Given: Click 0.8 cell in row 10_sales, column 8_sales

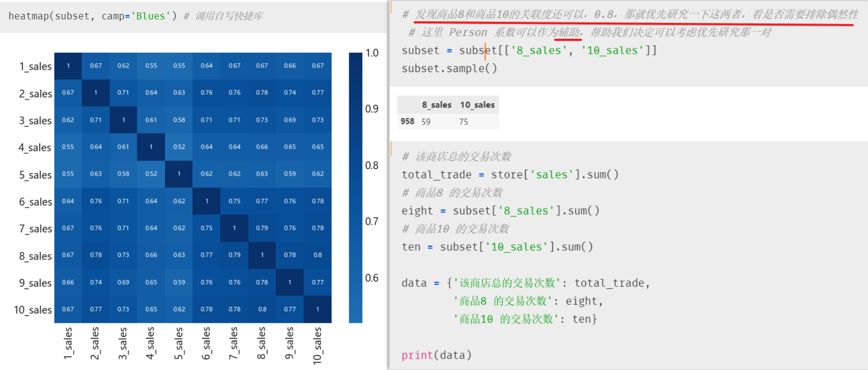Looking at the screenshot, I should click(x=262, y=309).
